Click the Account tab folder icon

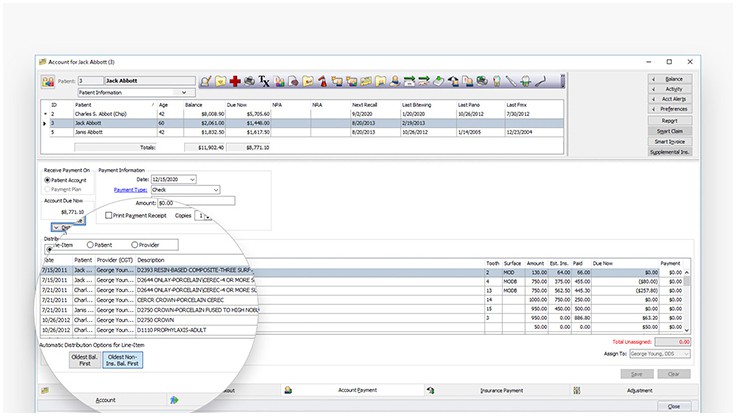(45, 390)
